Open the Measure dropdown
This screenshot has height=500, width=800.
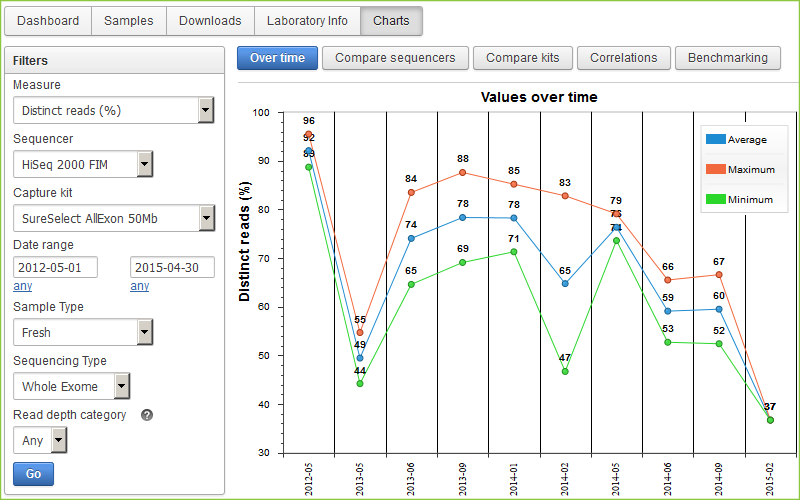[113, 110]
